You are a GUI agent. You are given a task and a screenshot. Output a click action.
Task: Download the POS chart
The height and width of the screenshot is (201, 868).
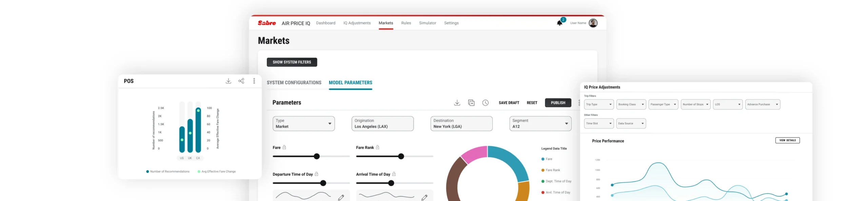(x=229, y=81)
